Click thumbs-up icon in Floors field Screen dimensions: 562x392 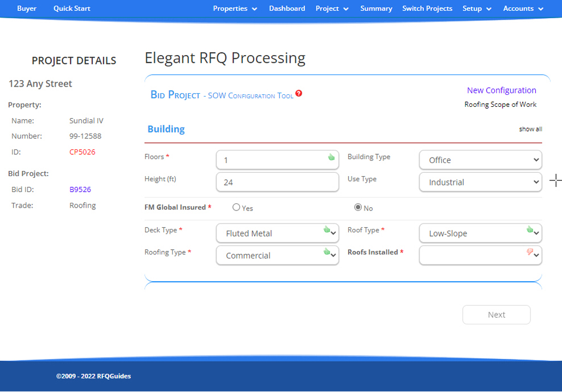(331, 157)
